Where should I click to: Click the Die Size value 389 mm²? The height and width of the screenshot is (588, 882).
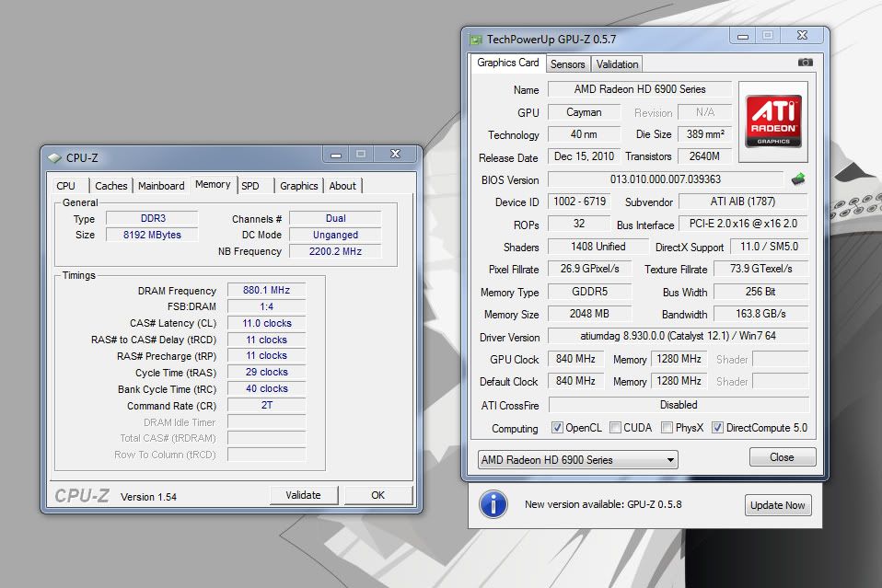(705, 134)
